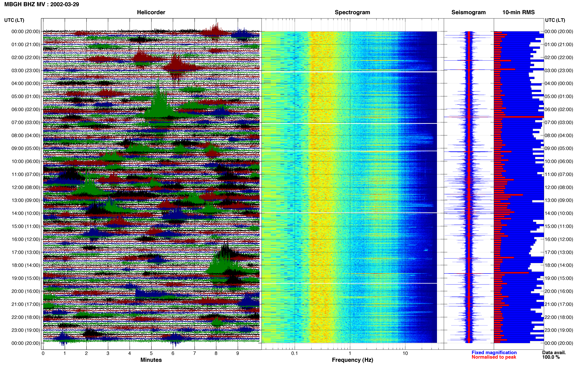The height and width of the screenshot is (368, 588).
Task: Click the '6' tick on the Minutes axis
Action: coord(173,353)
